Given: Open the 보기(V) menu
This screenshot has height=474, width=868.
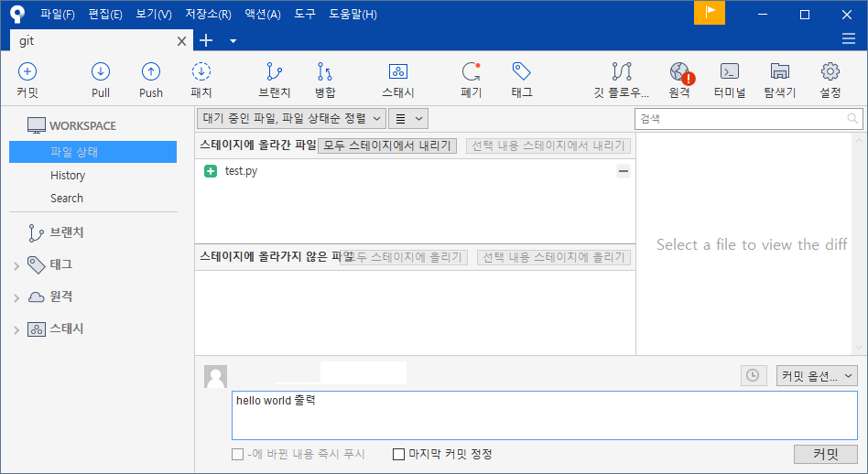Looking at the screenshot, I should tap(154, 14).
